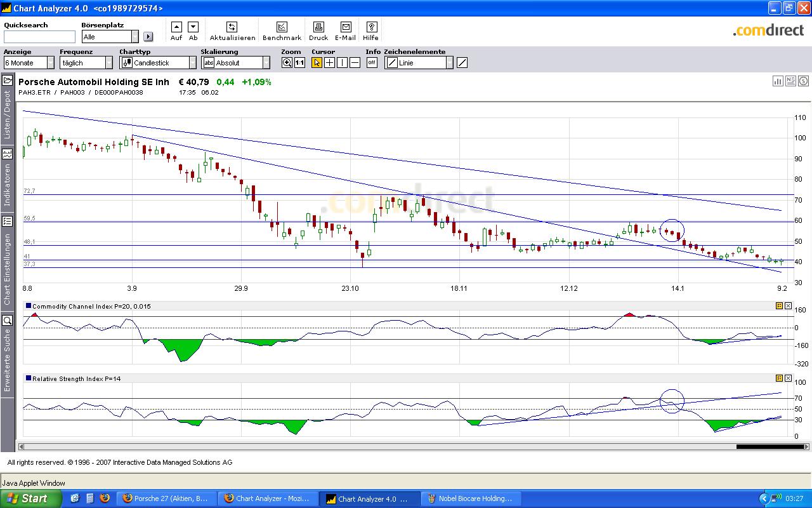Toggle the Info off switch
The height and width of the screenshot is (508, 812).
click(372, 63)
